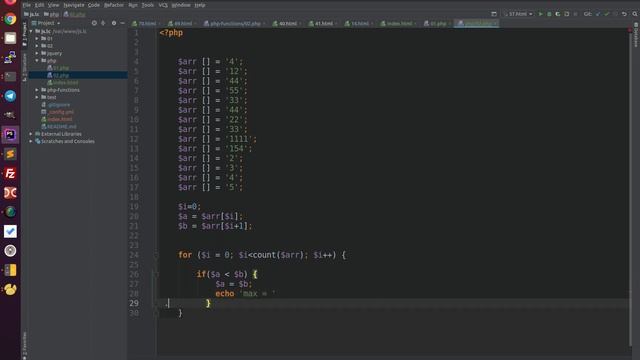Toggle the Favorites side tool tab

[24, 346]
